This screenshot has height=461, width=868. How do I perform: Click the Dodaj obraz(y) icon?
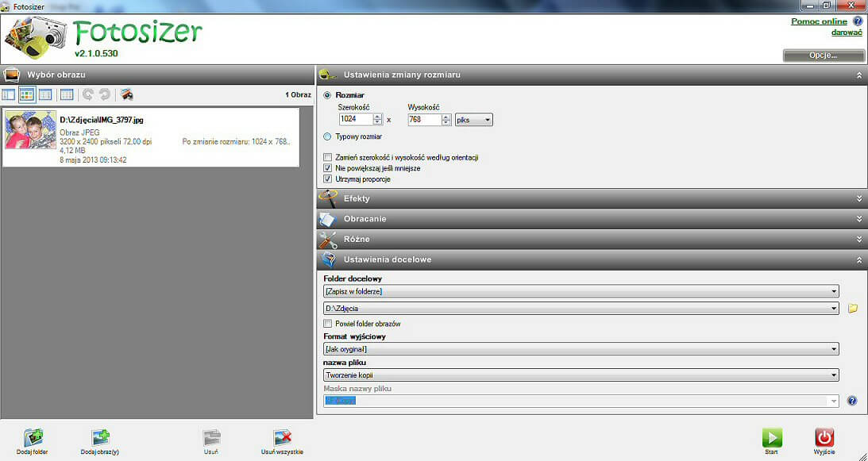pos(100,438)
